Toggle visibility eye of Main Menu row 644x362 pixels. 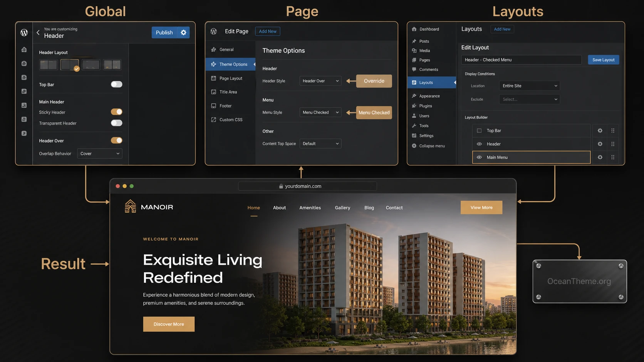coord(479,157)
